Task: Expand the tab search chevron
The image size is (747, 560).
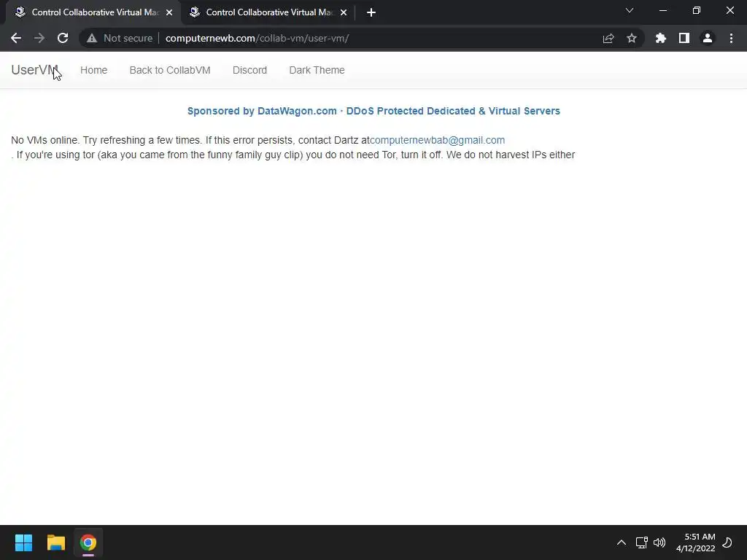Action: point(630,10)
